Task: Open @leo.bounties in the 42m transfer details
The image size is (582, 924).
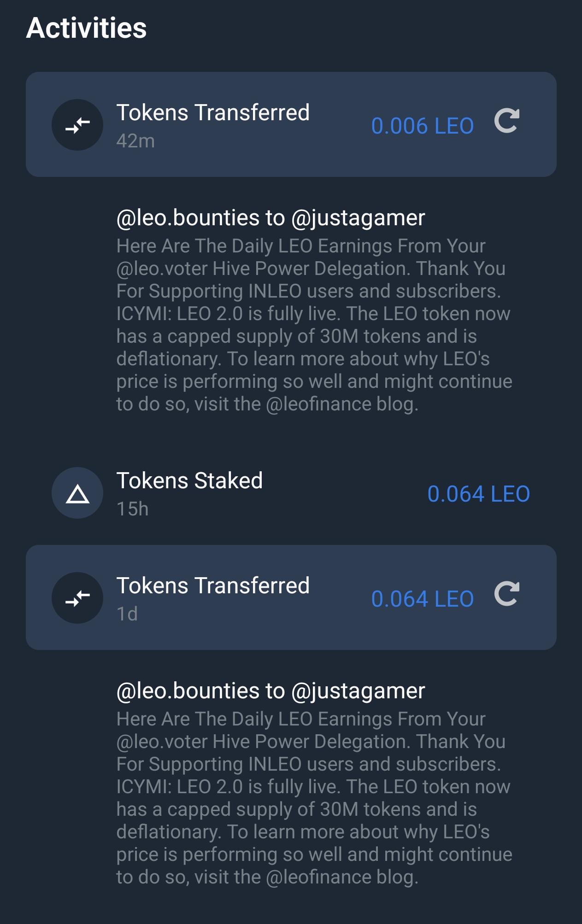Action: pyautogui.click(x=188, y=217)
